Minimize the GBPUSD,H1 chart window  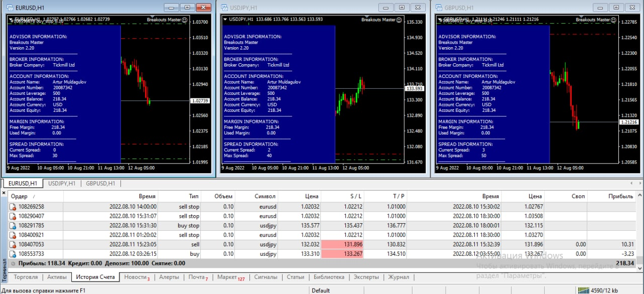click(x=600, y=8)
